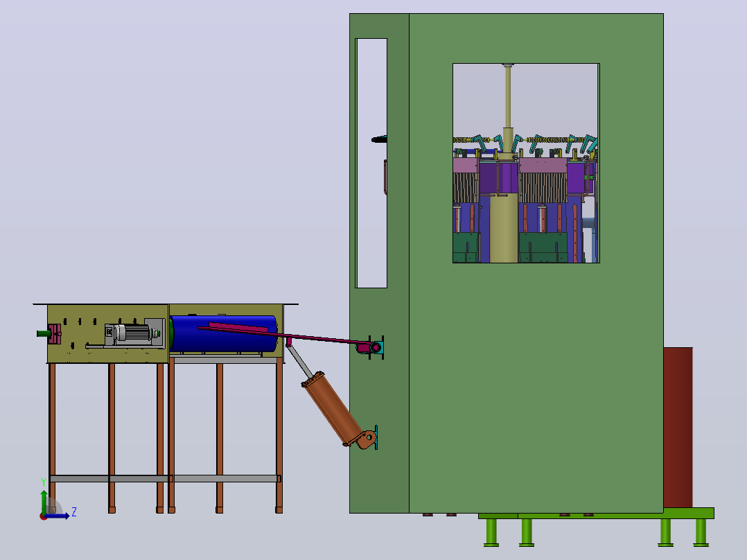747x560 pixels.
Task: Pick the grey electric motor on the table
Action: click(132, 333)
